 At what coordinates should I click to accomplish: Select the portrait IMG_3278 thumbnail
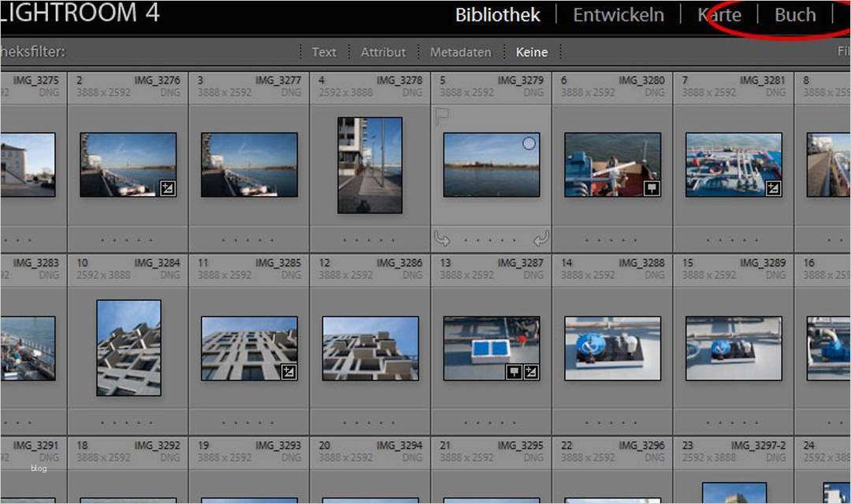[370, 165]
